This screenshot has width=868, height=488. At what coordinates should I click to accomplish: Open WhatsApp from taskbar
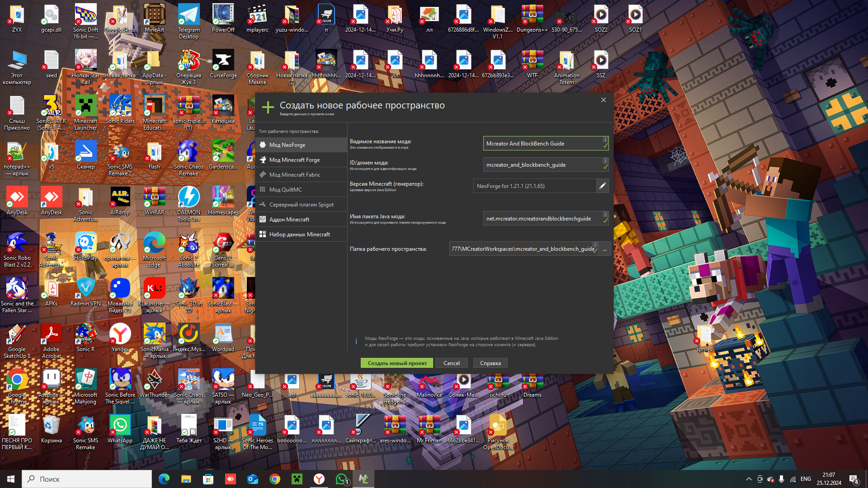tap(342, 479)
